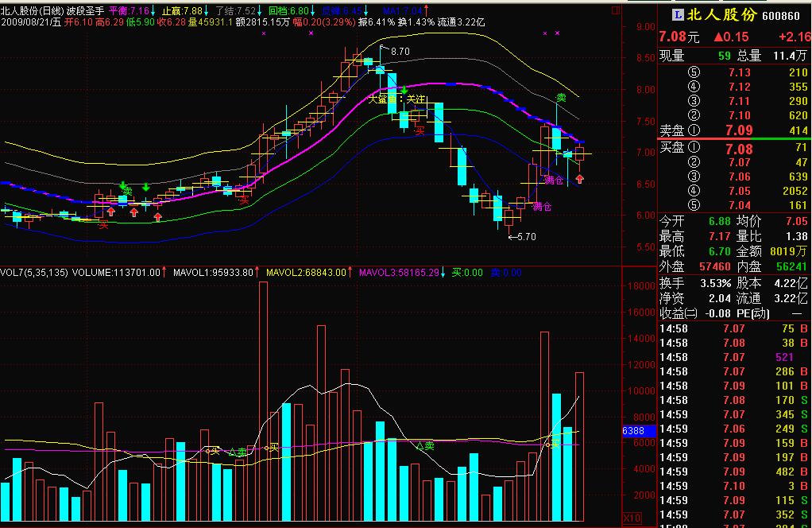Viewport: 812px width, 528px height.
Task: Select the trade tick with volume 482 B
Action: coord(733,472)
